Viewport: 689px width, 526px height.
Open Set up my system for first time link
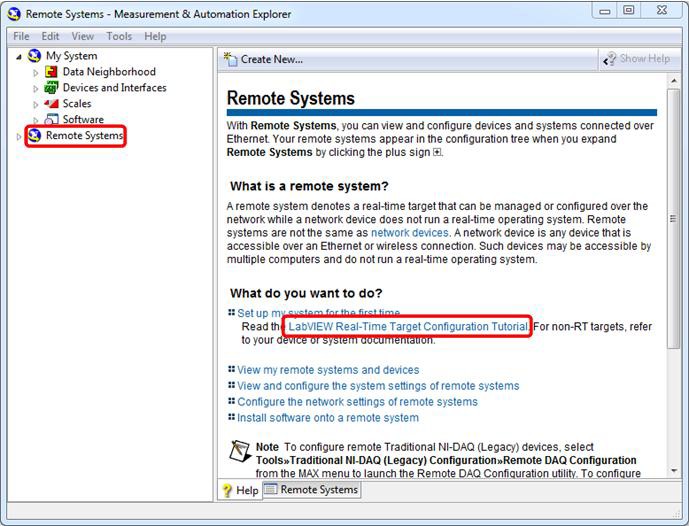point(319,313)
